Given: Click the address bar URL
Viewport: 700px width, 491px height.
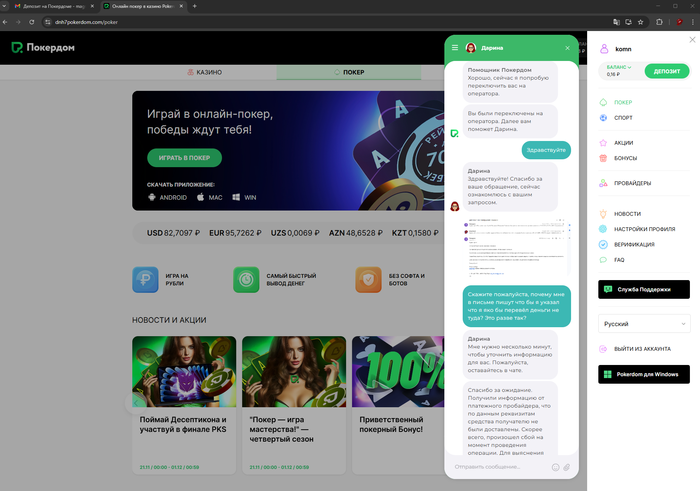Looking at the screenshot, I should 86,22.
